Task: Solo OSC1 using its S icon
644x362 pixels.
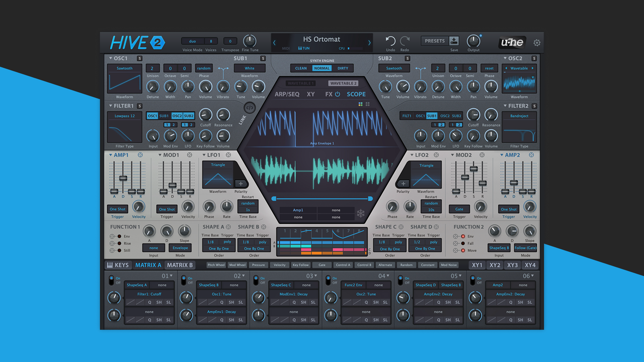Action: coord(140,58)
